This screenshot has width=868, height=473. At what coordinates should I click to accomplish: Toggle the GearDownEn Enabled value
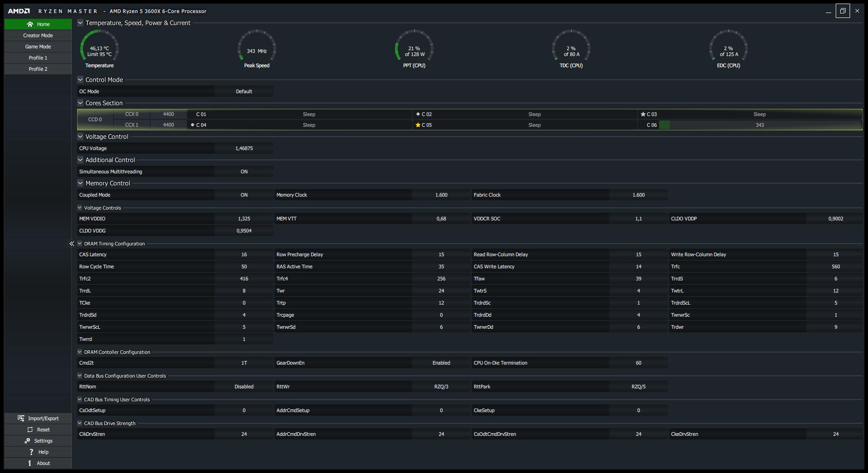441,363
